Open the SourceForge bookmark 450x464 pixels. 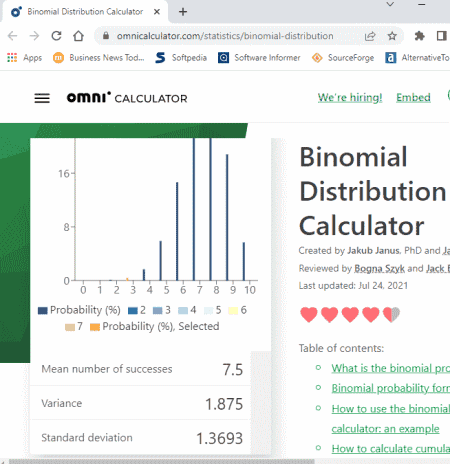(343, 58)
